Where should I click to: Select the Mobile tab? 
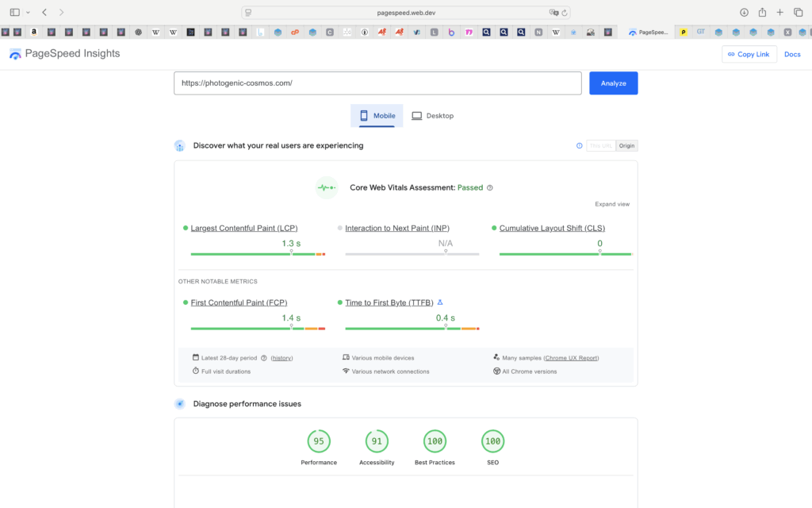(x=377, y=116)
